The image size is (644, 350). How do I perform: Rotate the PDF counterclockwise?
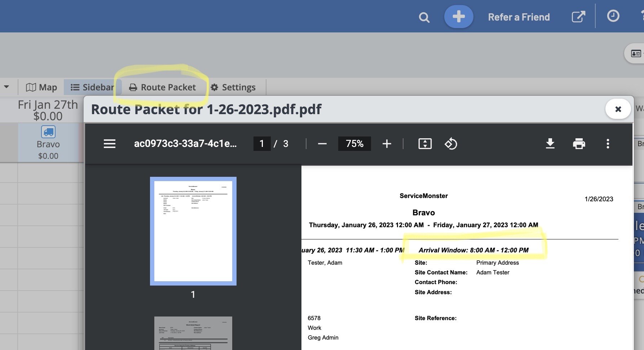point(451,144)
